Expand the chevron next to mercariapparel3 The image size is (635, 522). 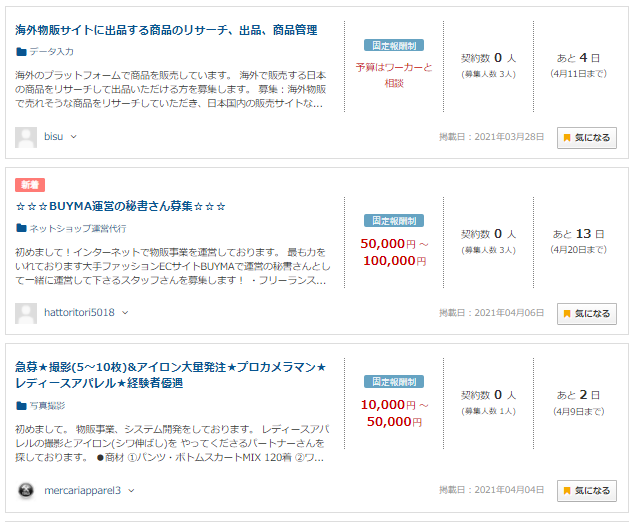(x=131, y=491)
